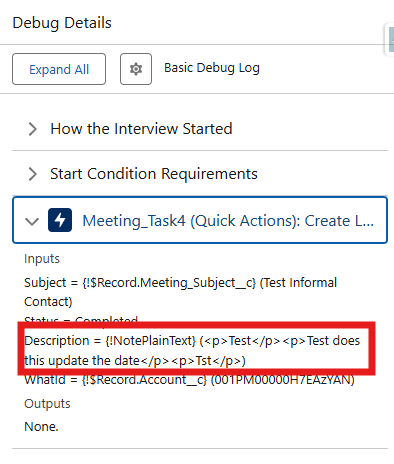Click the Subject Meeting_Subject__c input line
The width and height of the screenshot is (394, 464).
[x=181, y=292]
